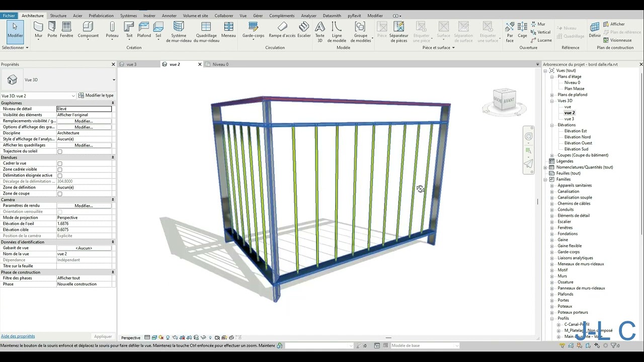Select the Fenêtre window tool
The width and height of the screenshot is (644, 362).
(66, 30)
